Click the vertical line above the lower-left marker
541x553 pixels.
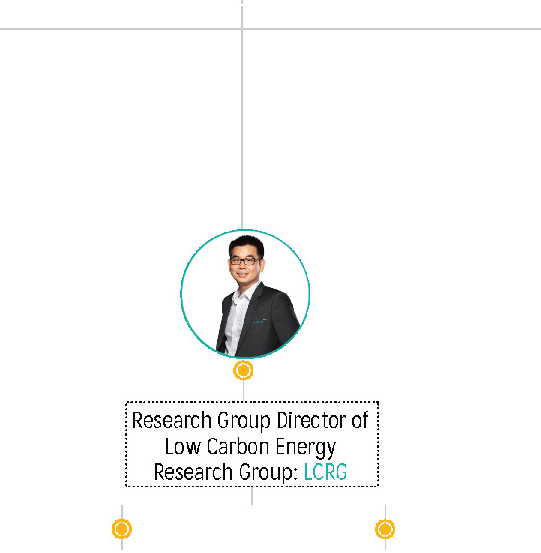tap(122, 512)
